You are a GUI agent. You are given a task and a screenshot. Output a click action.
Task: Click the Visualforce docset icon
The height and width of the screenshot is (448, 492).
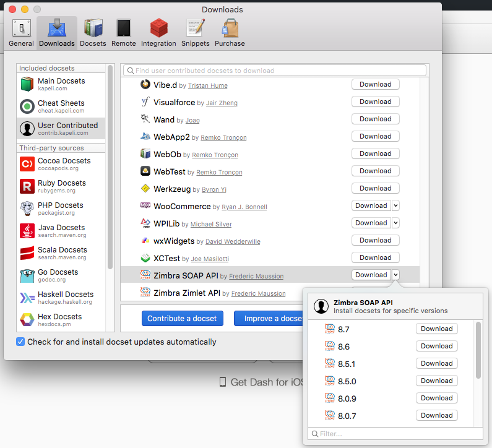click(145, 101)
